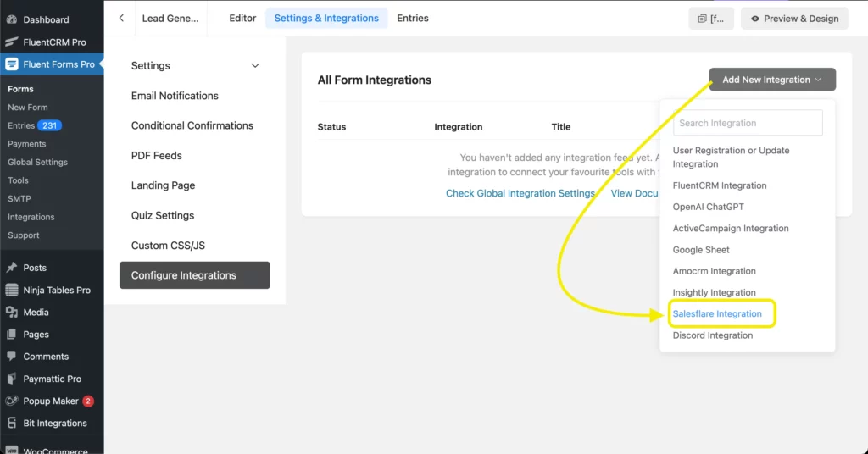This screenshot has height=454, width=868.
Task: Click the Dashboard gauge icon in sidebar
Action: tap(12, 19)
